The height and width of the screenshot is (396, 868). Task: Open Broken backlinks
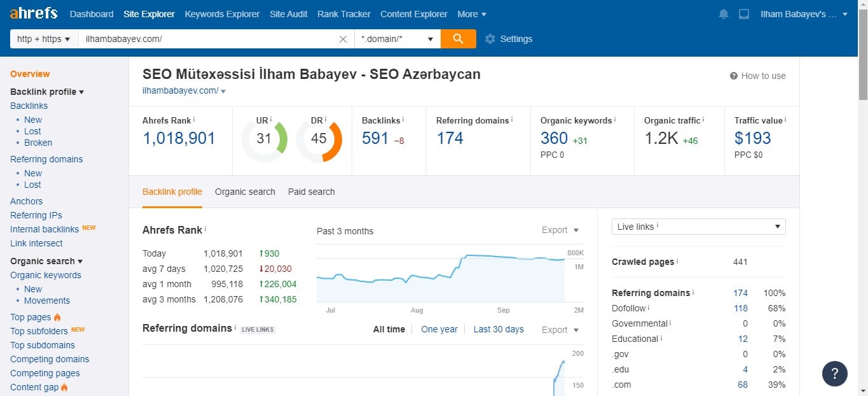pyautogui.click(x=38, y=143)
